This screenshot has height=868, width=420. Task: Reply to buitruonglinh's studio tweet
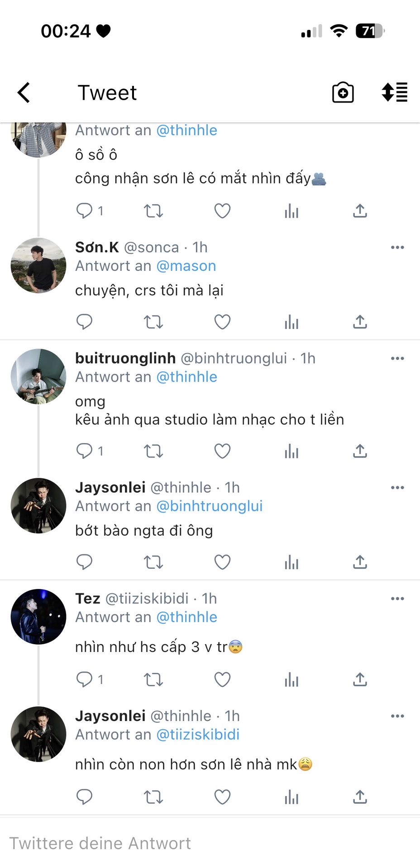click(85, 451)
